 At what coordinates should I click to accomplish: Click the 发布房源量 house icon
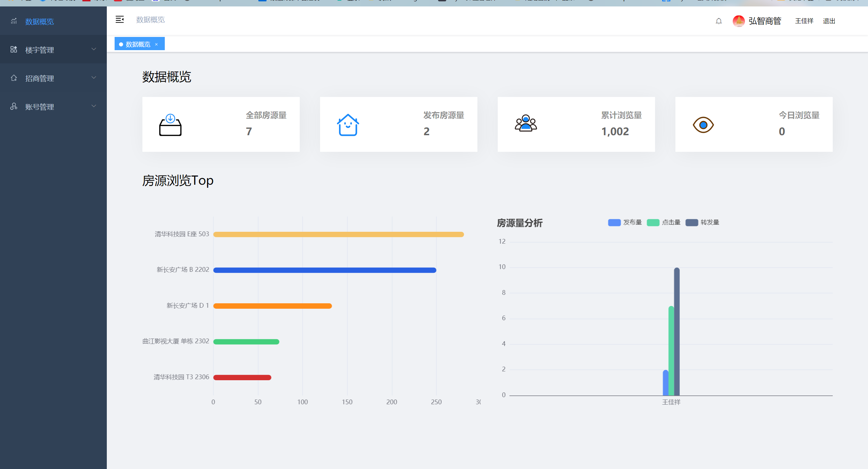tap(348, 125)
